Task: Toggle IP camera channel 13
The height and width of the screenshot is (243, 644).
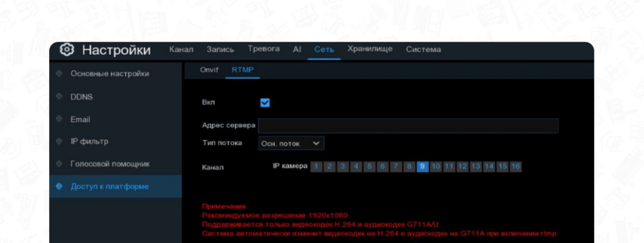Action: [475, 167]
